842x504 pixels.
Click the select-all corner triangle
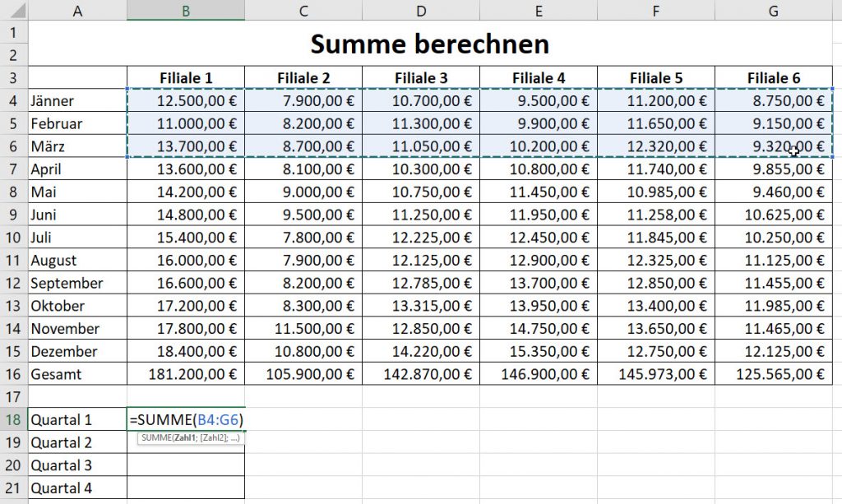[14, 10]
